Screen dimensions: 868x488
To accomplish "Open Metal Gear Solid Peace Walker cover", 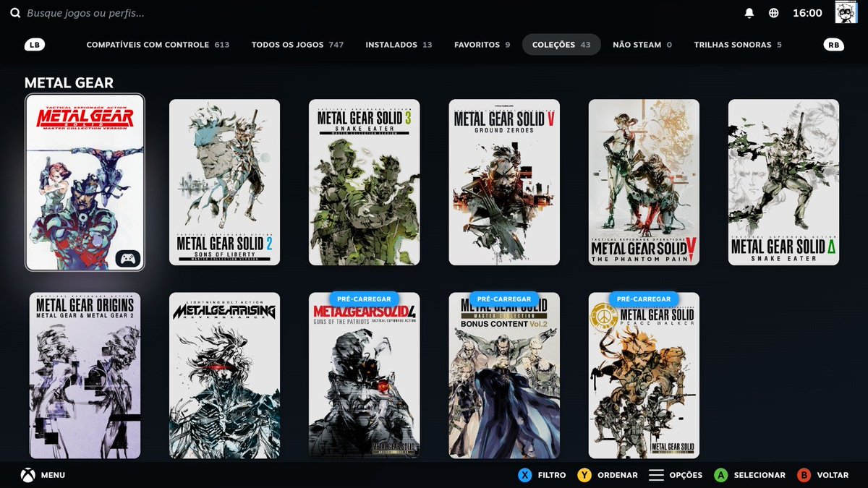I will (x=644, y=375).
